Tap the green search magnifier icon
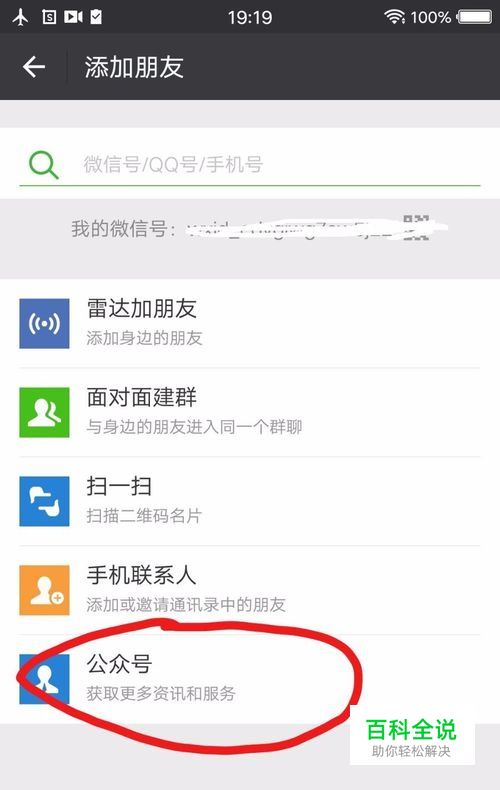This screenshot has width=500, height=790. [x=43, y=165]
